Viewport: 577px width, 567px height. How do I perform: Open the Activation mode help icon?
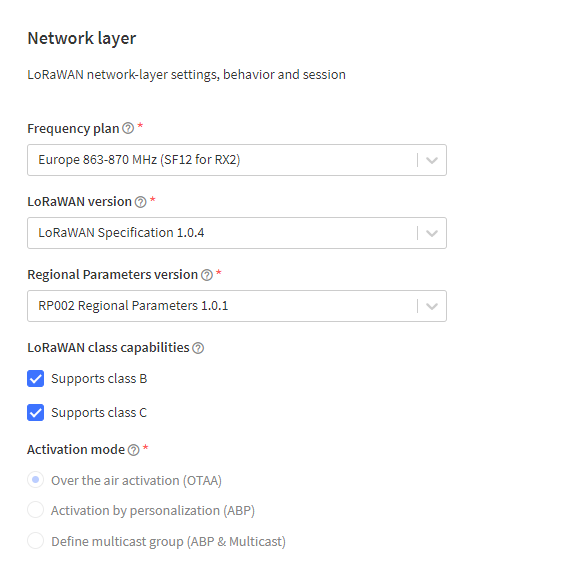point(134,450)
